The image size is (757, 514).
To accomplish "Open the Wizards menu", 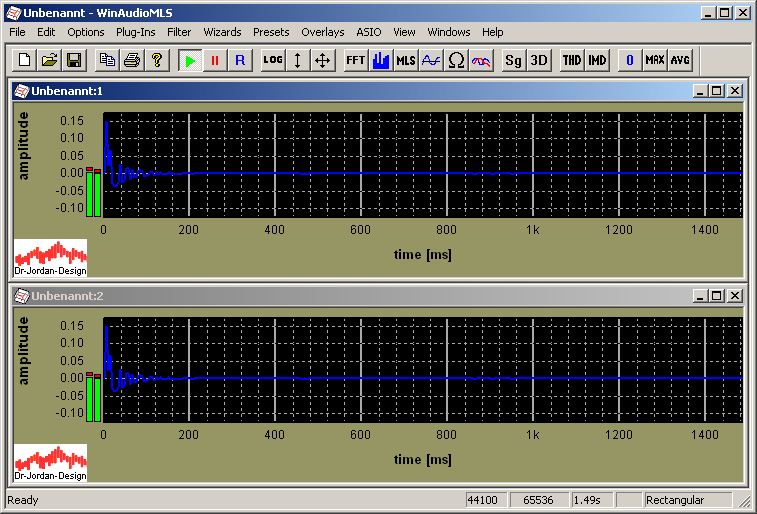I will tap(222, 32).
